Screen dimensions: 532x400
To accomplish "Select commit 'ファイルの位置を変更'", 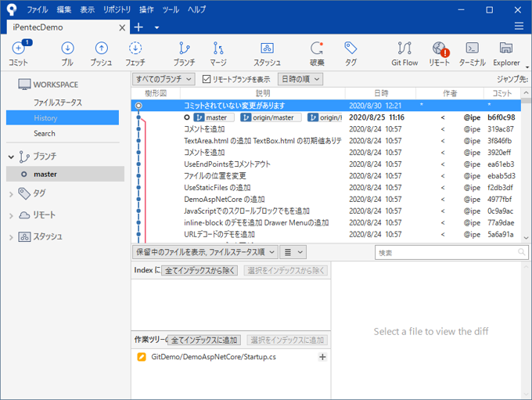I will tap(325, 176).
